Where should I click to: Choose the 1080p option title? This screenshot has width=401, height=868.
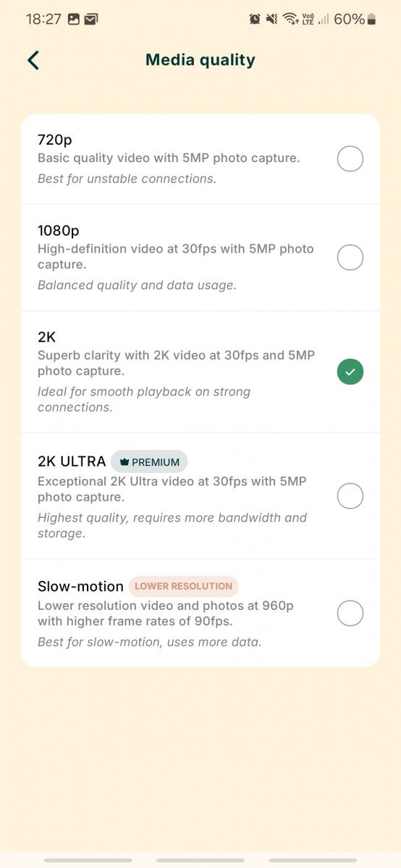point(59,231)
